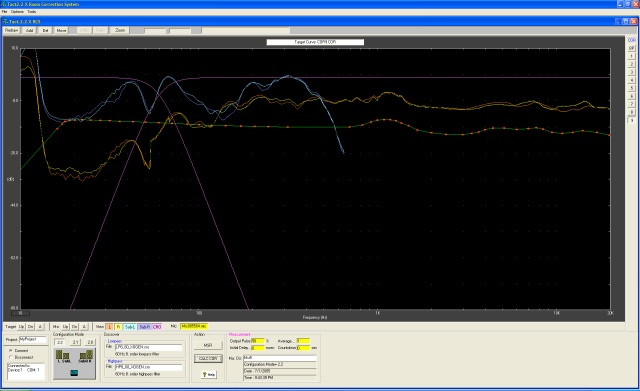This screenshot has height=391, width=640.
Task: Click the CALC COR button
Action: click(208, 358)
